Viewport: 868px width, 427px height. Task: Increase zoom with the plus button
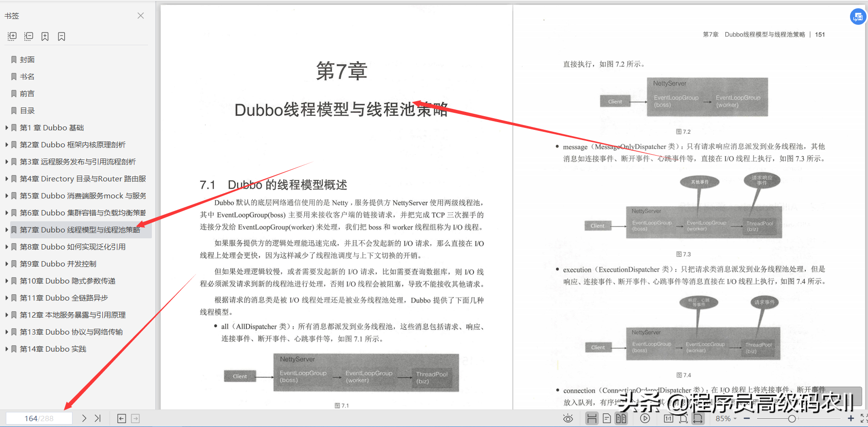851,418
